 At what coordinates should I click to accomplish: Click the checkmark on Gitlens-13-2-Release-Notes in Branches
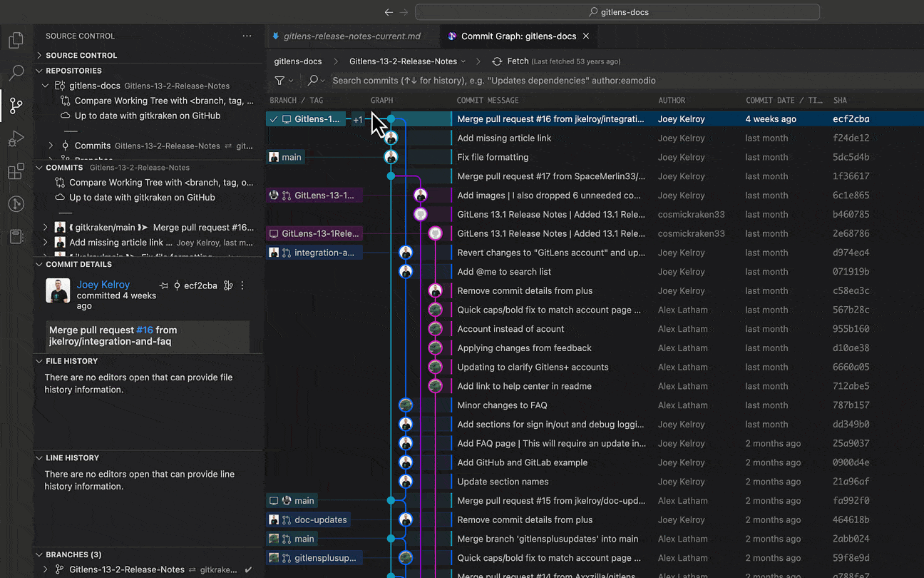(248, 569)
